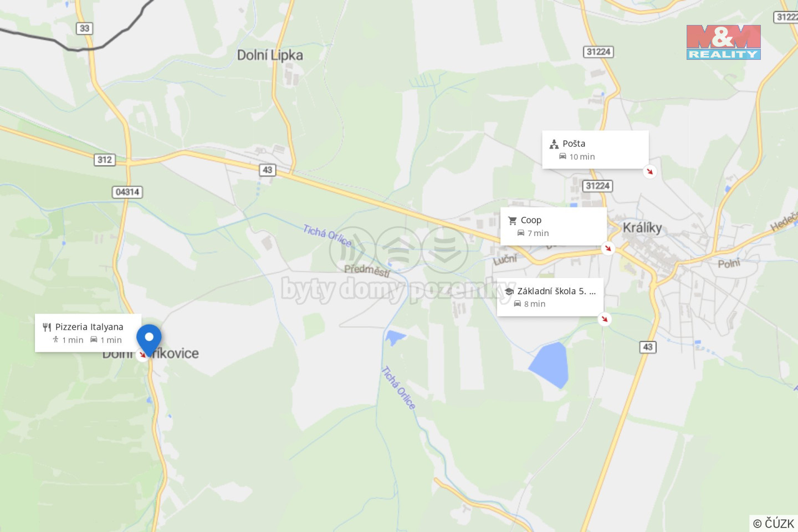Click the Dolní Lipka village label
This screenshot has height=532, width=798.
270,55
